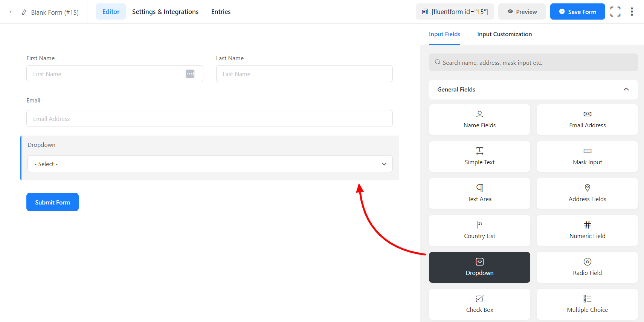Add the Name Fields element
Viewport: 644px width, 322px height.
pyautogui.click(x=479, y=119)
